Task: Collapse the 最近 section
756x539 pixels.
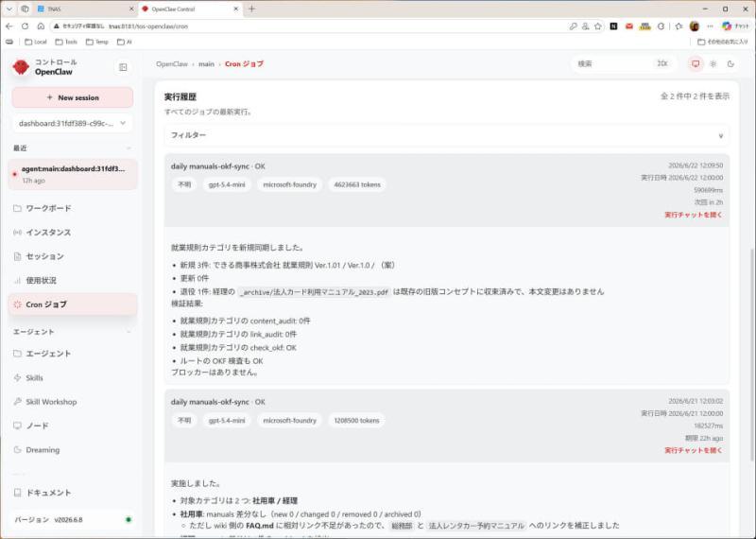Action: pyautogui.click(x=129, y=148)
